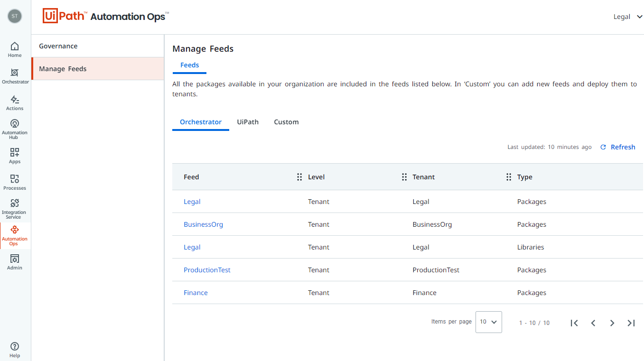Select Governance in left panel
Image resolution: width=644 pixels, height=361 pixels.
coord(98,46)
